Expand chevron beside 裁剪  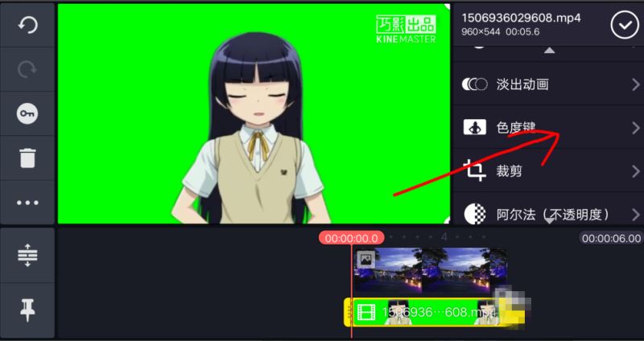point(636,171)
